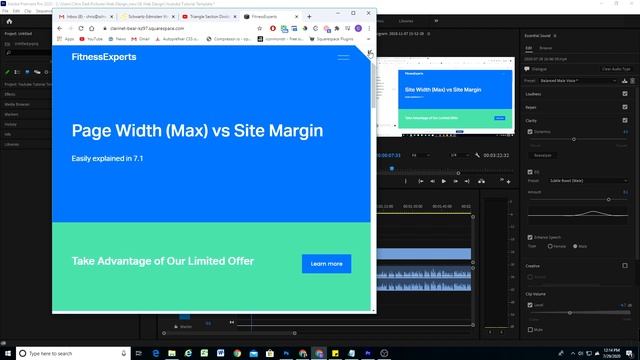Screen dimensions: 640x360
Task: Disable the EQ checkbox
Action: pos(530,172)
